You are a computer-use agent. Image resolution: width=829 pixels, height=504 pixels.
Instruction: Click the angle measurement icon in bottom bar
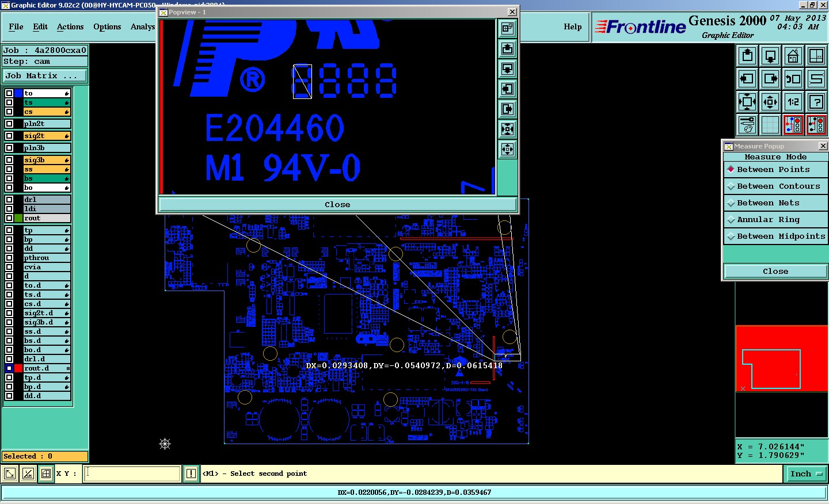tap(28, 474)
